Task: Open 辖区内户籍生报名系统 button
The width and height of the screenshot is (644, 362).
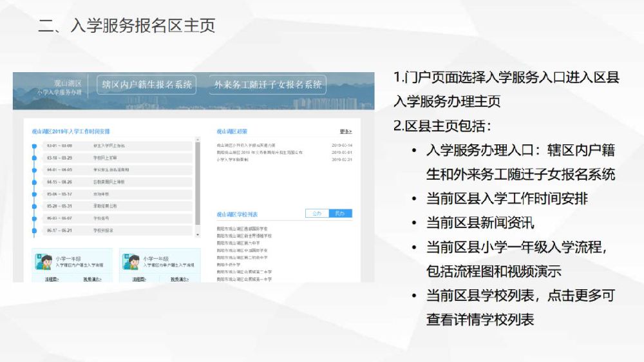Action: tap(147, 84)
